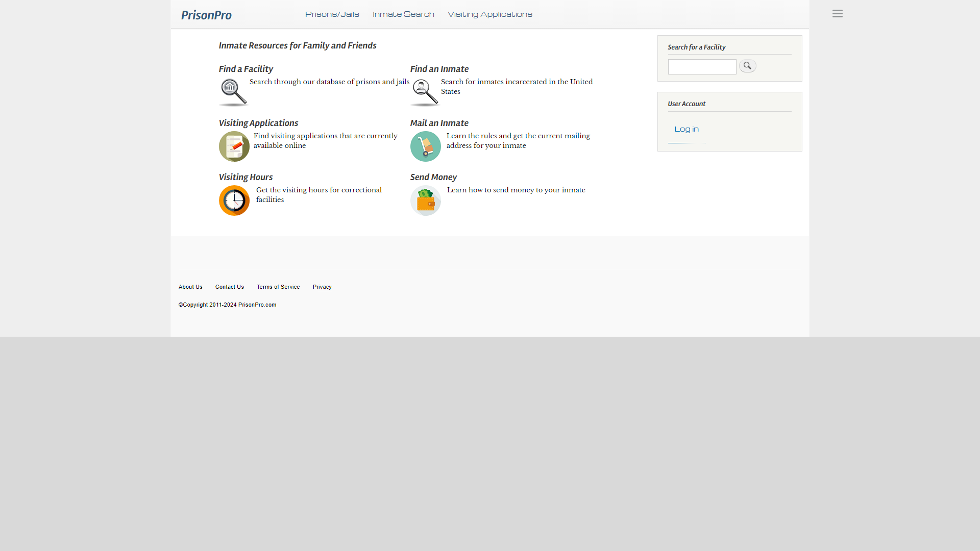The width and height of the screenshot is (980, 551).
Task: Open the Send Money heading
Action: (x=433, y=177)
